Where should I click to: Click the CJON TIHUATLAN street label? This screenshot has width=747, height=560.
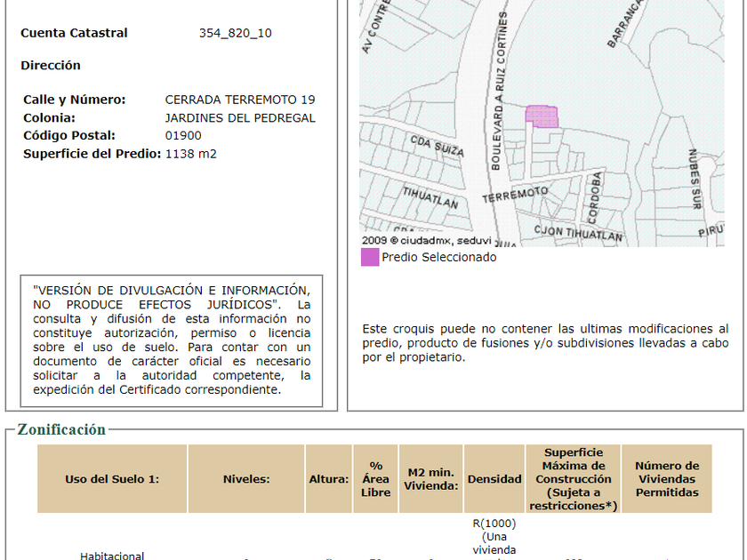(x=578, y=233)
